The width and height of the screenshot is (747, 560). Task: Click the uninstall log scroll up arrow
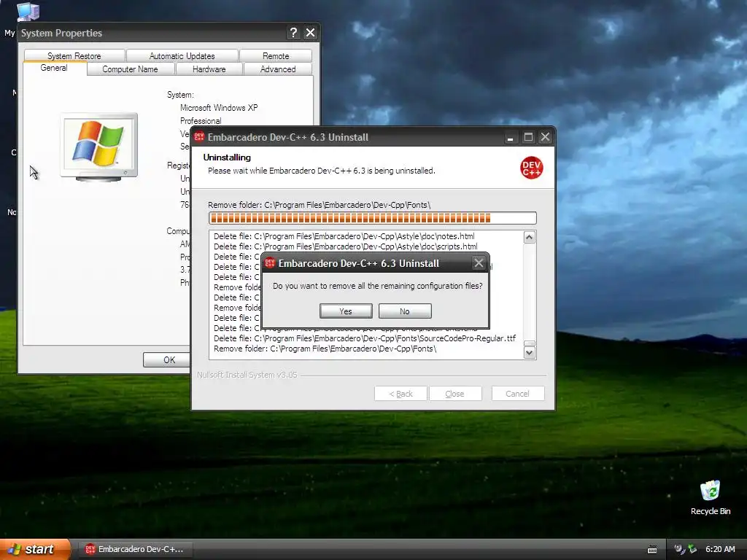(530, 237)
